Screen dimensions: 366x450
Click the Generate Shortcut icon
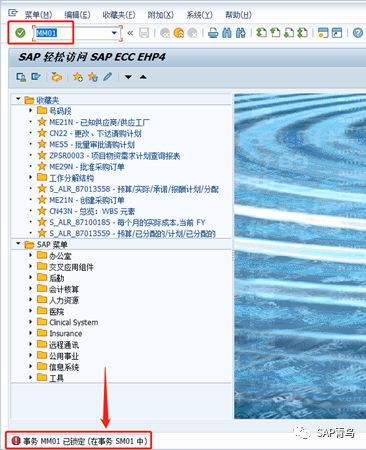[x=337, y=33]
